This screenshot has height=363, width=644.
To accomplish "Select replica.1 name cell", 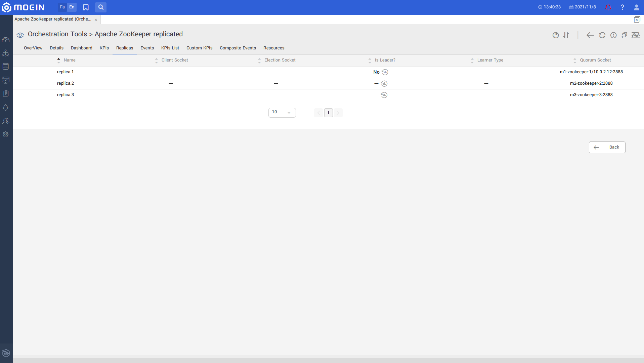I will click(65, 72).
